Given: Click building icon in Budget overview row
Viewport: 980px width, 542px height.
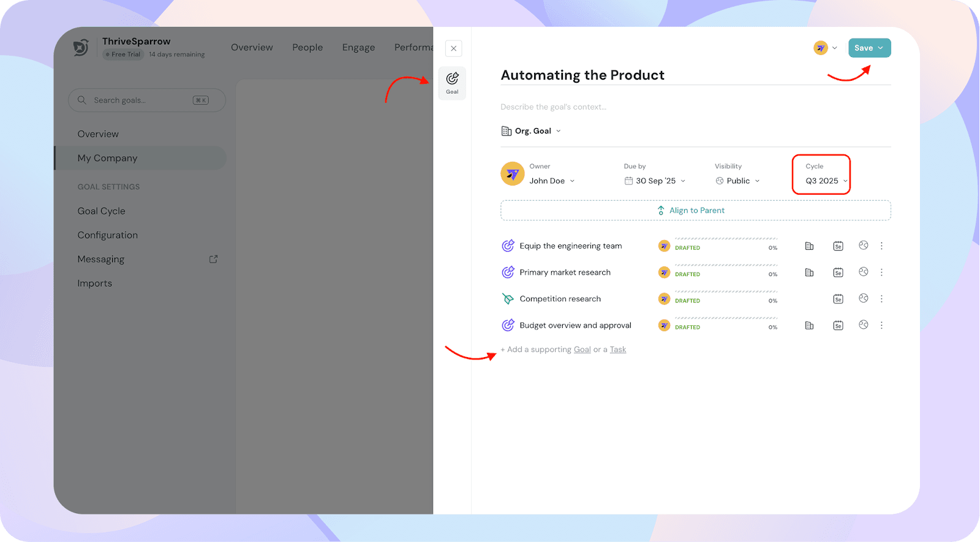Looking at the screenshot, I should [x=809, y=325].
